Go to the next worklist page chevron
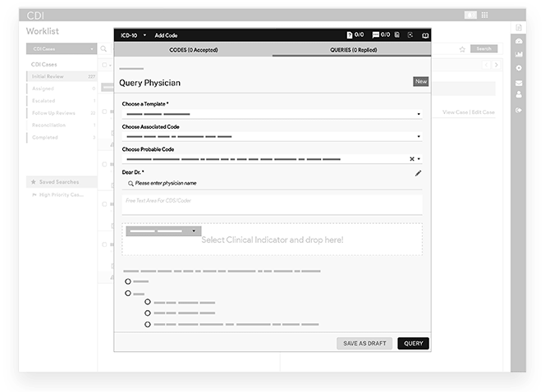The height and width of the screenshot is (392, 545). 497,65
